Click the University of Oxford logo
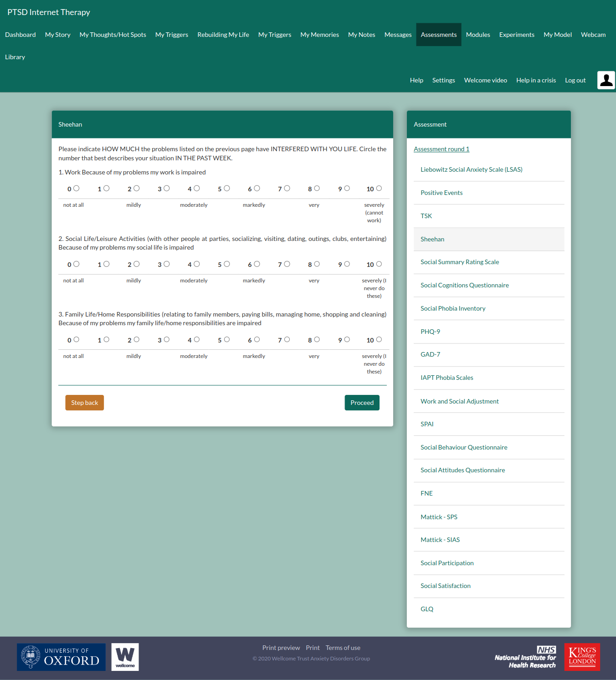 (x=61, y=657)
